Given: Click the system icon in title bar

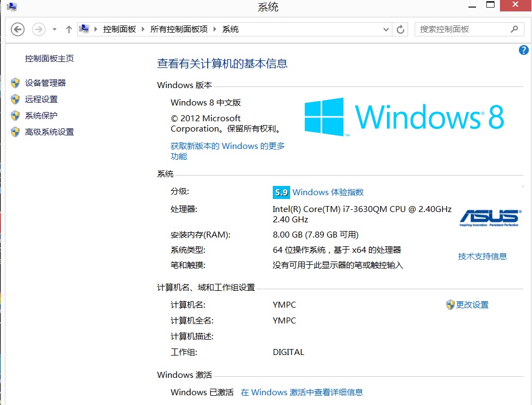Looking at the screenshot, I should tap(12, 7).
